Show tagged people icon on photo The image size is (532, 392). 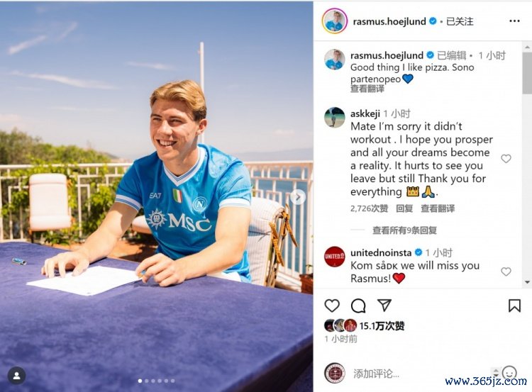[x=16, y=376]
